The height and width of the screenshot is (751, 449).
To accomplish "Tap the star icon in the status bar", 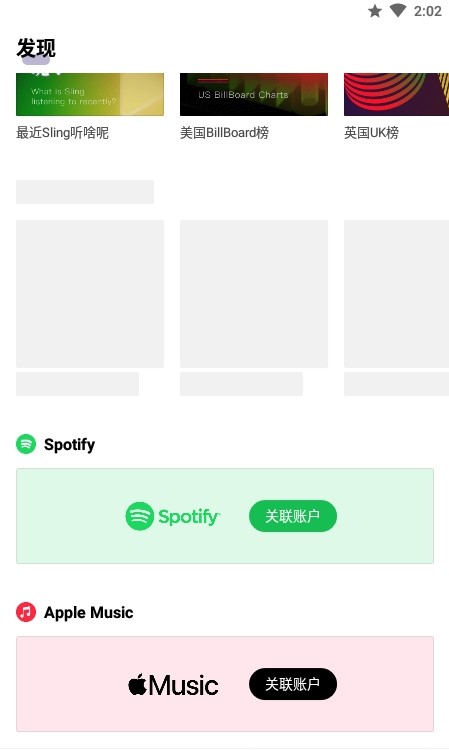I will [375, 11].
